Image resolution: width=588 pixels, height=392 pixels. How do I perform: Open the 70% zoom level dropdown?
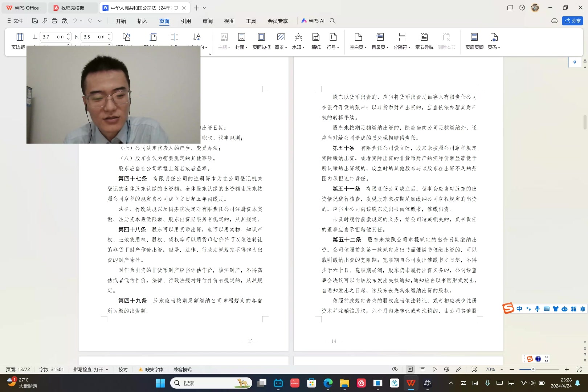click(x=494, y=369)
